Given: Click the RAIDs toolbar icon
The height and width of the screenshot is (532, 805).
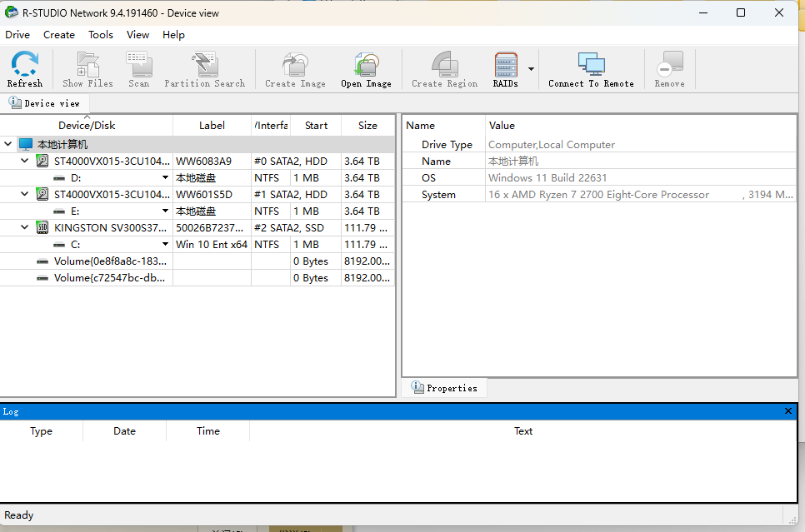Looking at the screenshot, I should [x=506, y=69].
